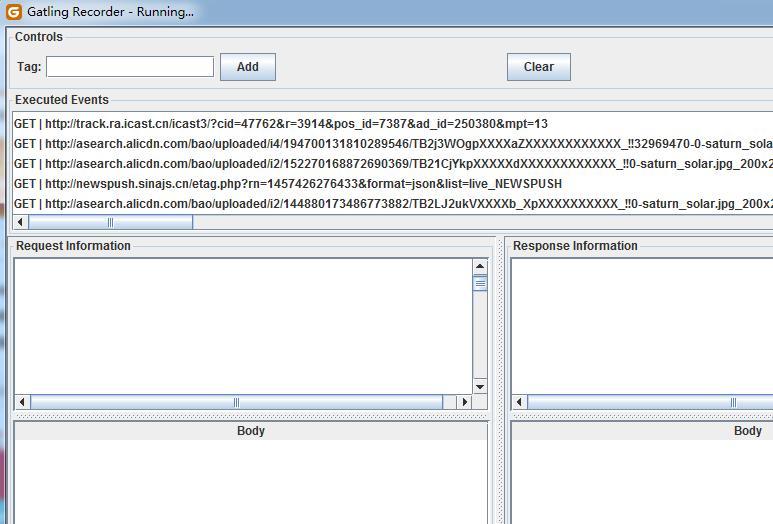Click Request Information scroll up arrow

pos(480,267)
